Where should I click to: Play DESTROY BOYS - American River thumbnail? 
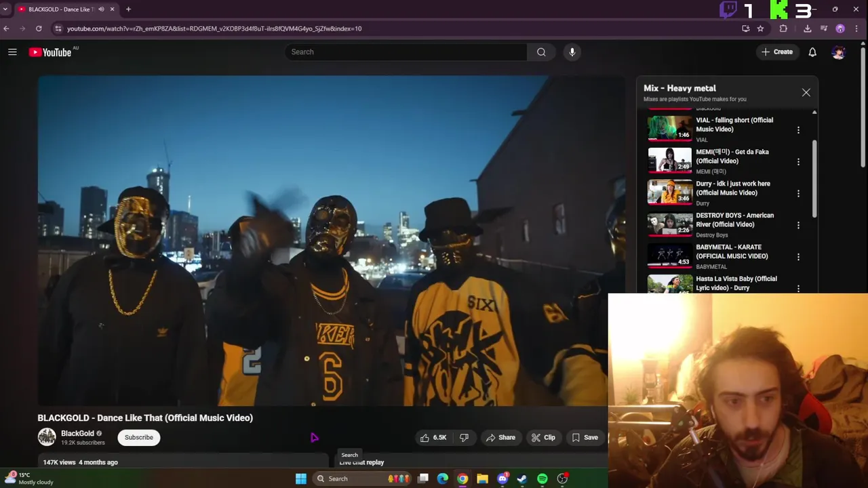[x=669, y=224]
